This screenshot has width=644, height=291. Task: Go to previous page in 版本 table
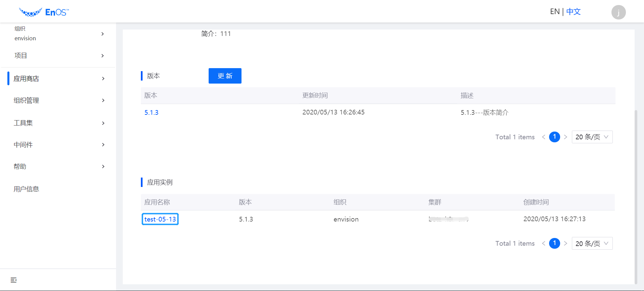pos(543,137)
